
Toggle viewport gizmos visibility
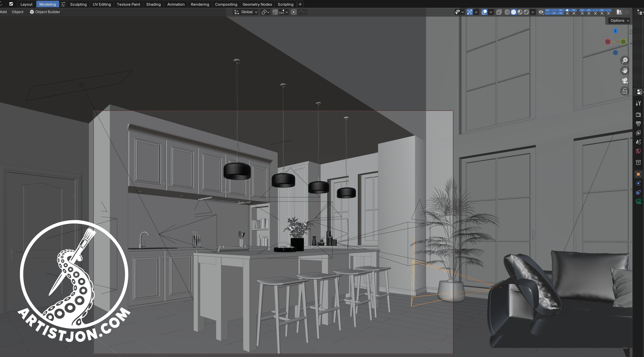click(x=470, y=12)
